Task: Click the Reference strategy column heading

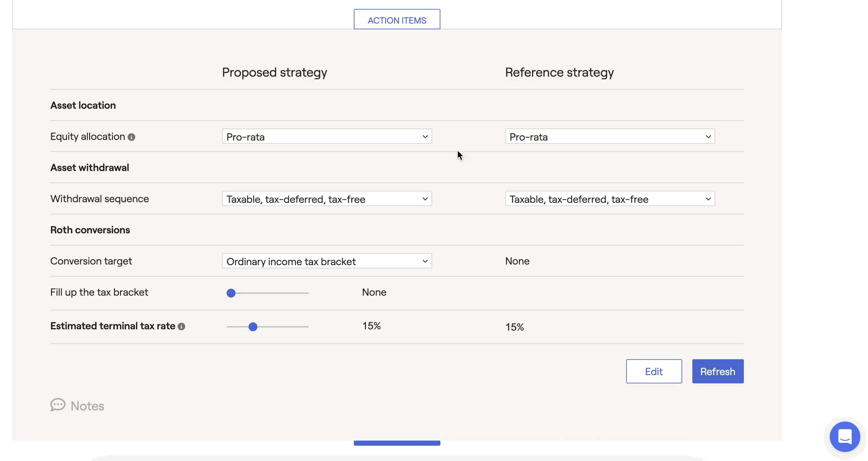Action: (x=559, y=72)
